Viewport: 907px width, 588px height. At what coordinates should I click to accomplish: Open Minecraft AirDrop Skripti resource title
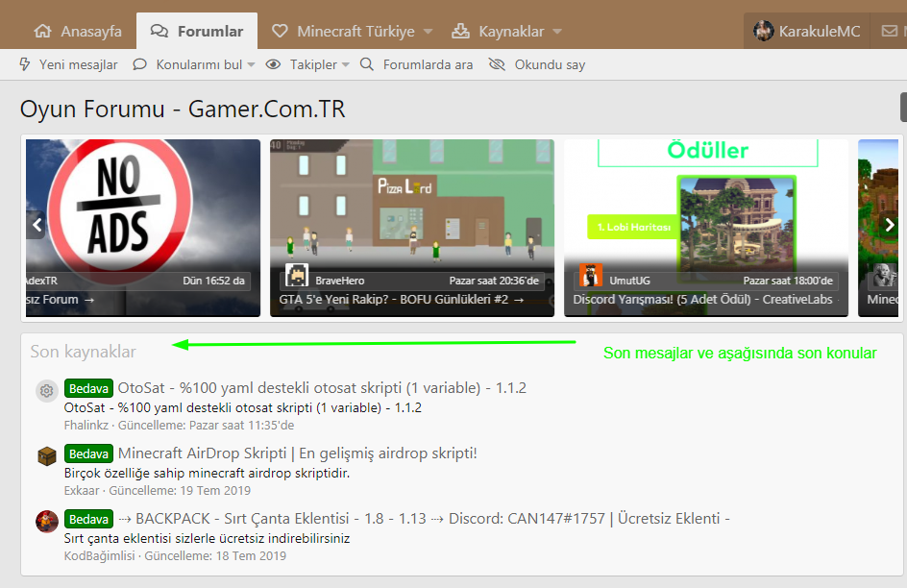297,453
